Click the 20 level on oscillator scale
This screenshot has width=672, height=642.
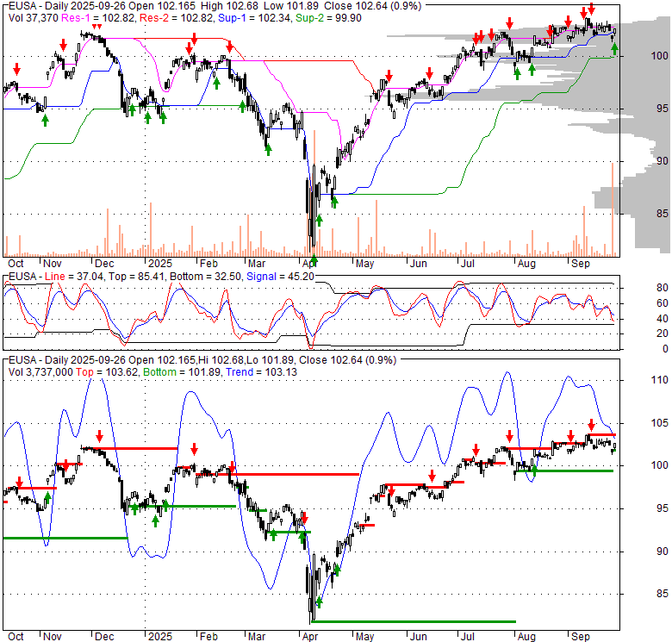click(663, 333)
